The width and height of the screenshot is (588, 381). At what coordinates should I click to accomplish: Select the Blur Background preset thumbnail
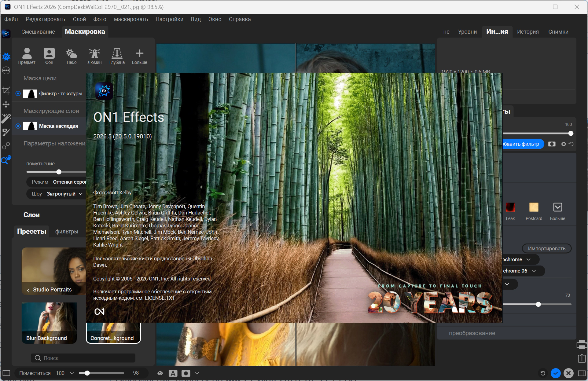(x=49, y=323)
